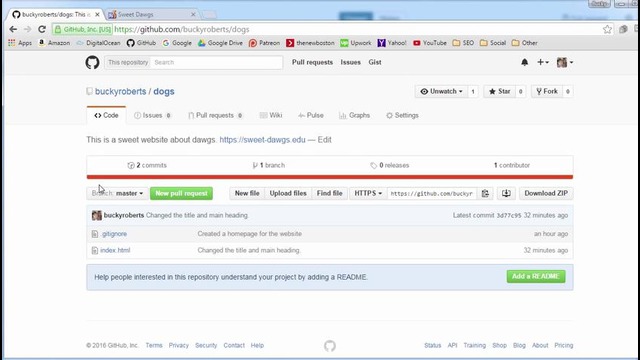
Task: View the 2 commits history
Action: click(x=147, y=165)
